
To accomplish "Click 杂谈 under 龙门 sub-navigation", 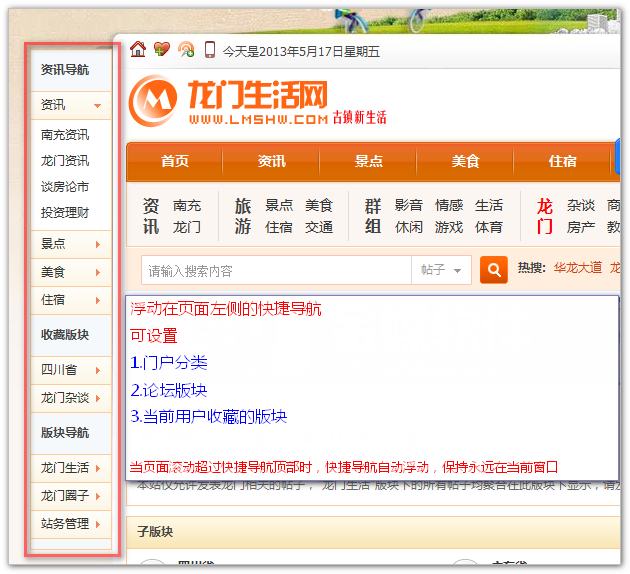I will click(x=581, y=205).
